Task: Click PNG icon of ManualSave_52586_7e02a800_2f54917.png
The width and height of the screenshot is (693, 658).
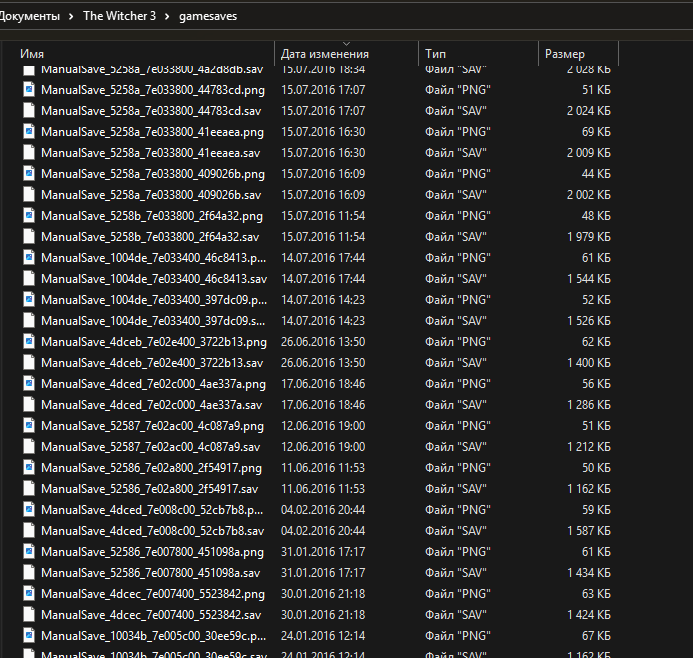Action: coord(29,468)
